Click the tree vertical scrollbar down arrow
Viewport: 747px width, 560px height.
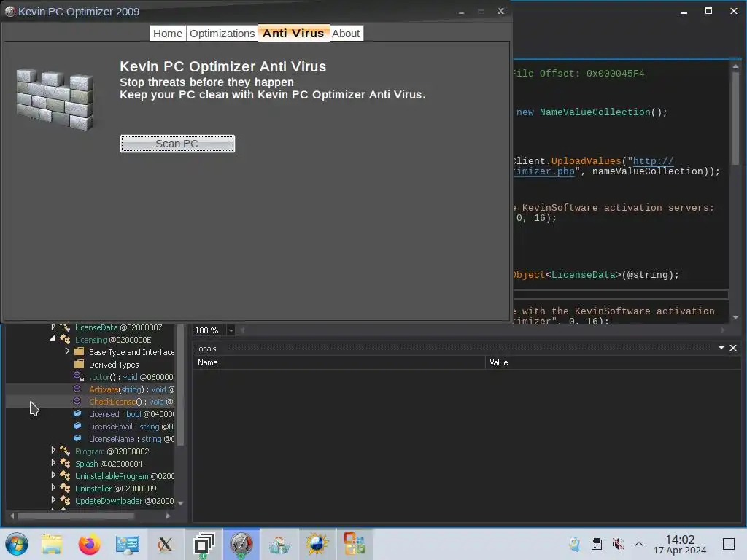181,503
